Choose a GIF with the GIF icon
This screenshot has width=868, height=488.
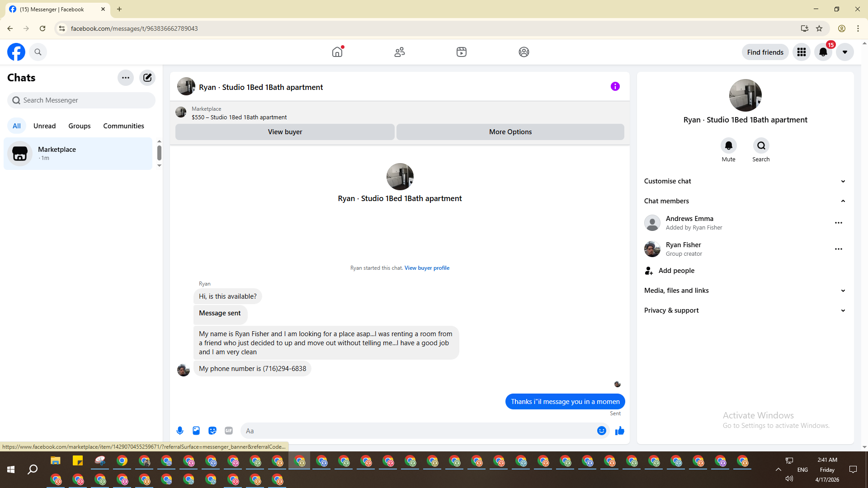(229, 431)
